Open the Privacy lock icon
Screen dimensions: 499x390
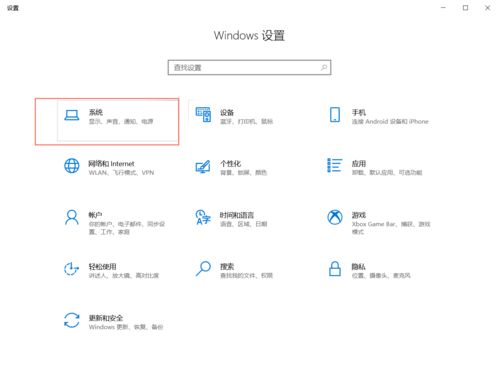pyautogui.click(x=335, y=269)
